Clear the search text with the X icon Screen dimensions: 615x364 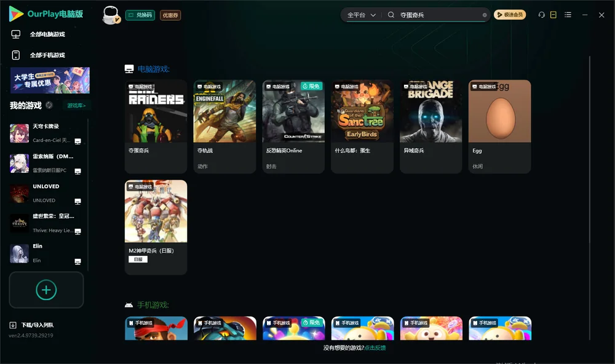[x=485, y=15]
